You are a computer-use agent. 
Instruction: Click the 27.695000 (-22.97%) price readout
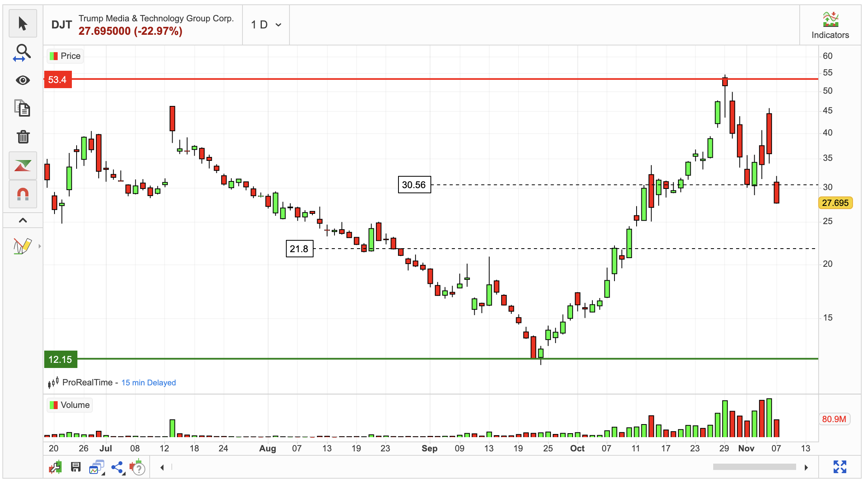[130, 31]
